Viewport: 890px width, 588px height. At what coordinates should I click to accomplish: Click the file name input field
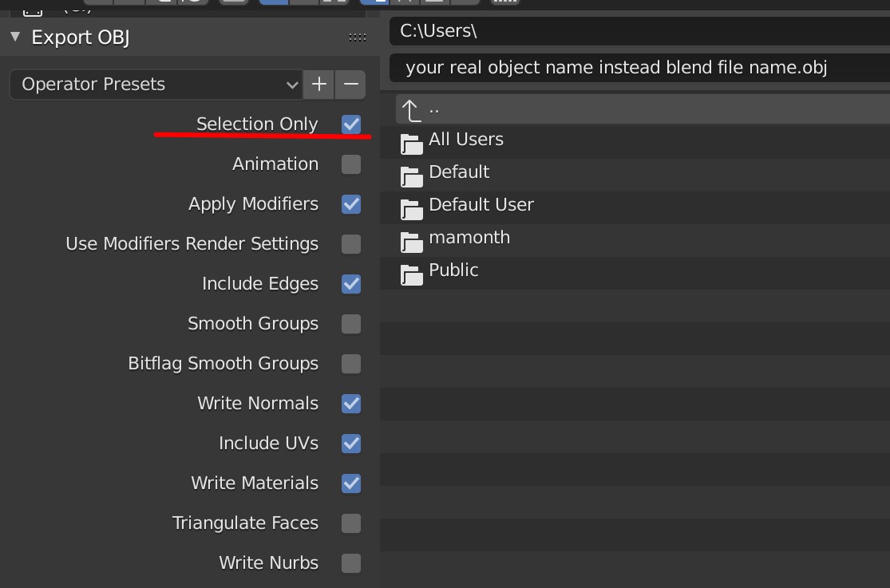click(x=639, y=68)
